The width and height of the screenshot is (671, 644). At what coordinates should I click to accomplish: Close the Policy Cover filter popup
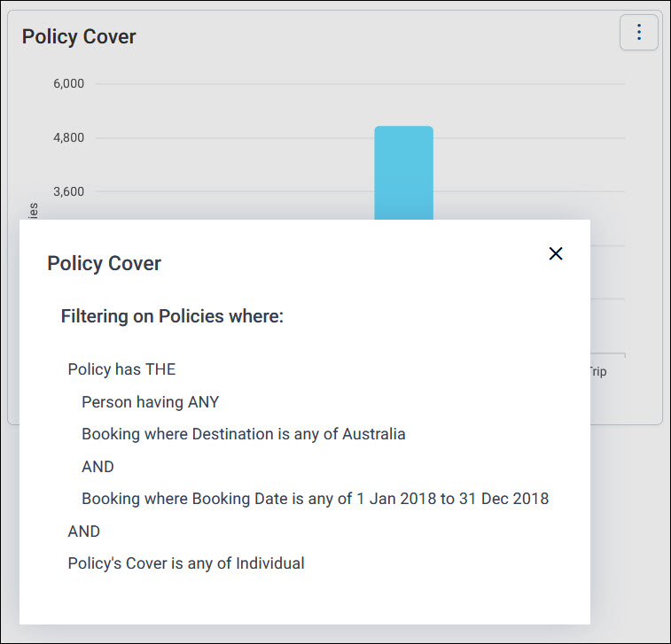tap(556, 253)
